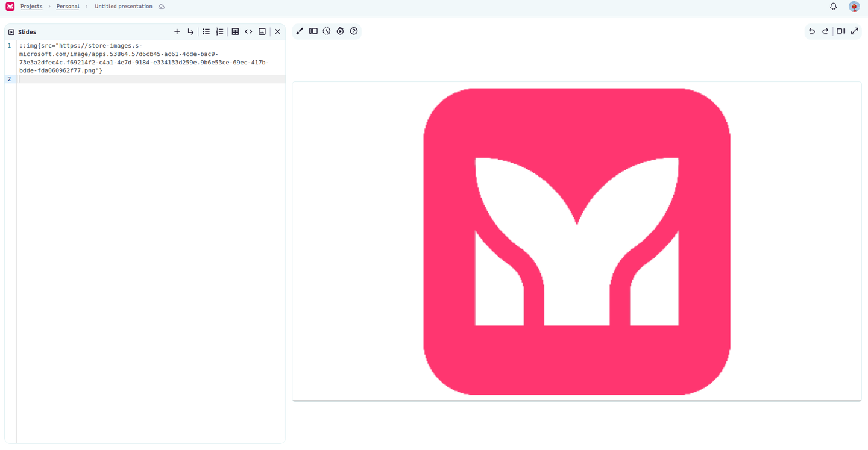Toggle the split layout preview view
Viewport: 868px width, 450px height.
[313, 31]
